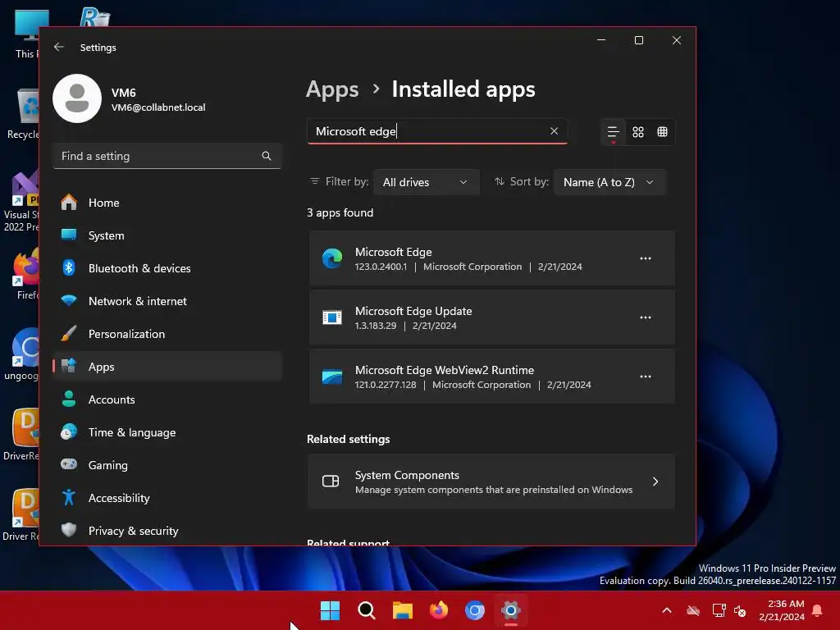This screenshot has width=840, height=630.
Task: Click the System Components icon
Action: coord(331,481)
